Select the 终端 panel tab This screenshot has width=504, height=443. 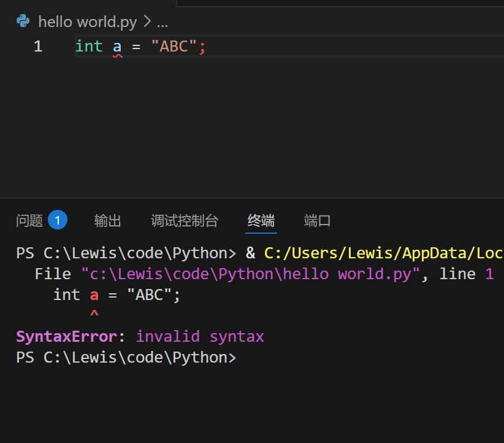click(261, 221)
